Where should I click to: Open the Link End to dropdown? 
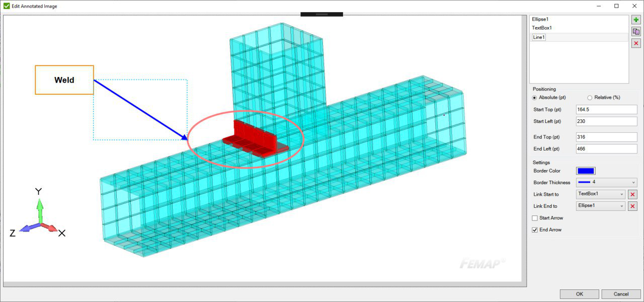601,206
